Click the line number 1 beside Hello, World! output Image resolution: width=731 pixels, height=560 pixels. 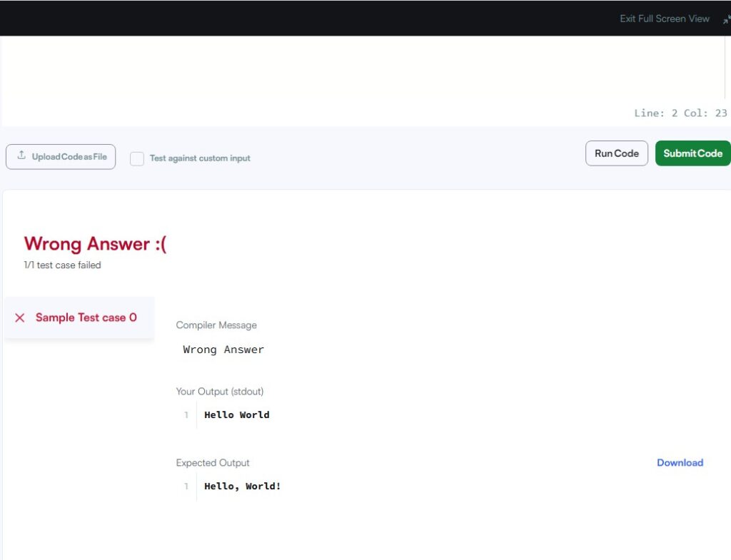coord(186,486)
